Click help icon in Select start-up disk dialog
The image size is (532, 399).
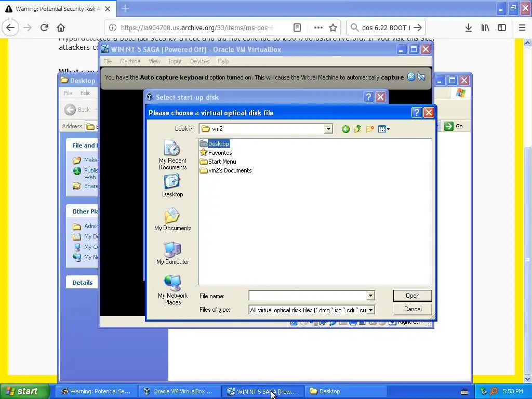tap(368, 97)
